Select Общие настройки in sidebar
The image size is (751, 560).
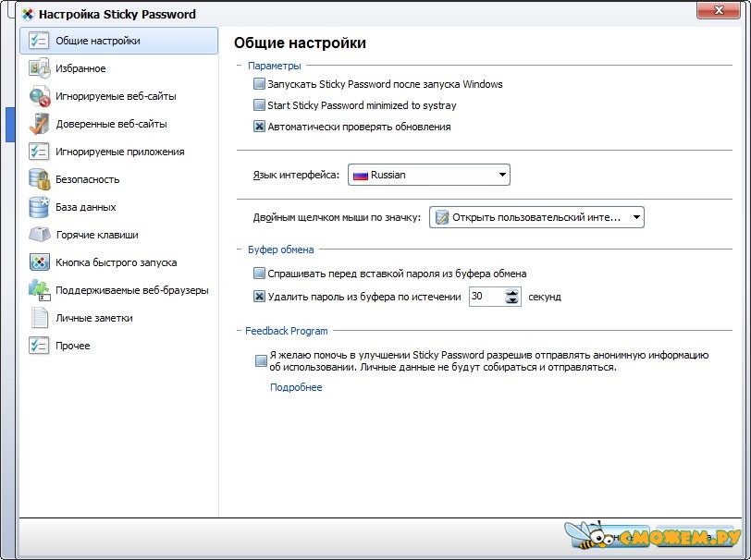click(118, 41)
